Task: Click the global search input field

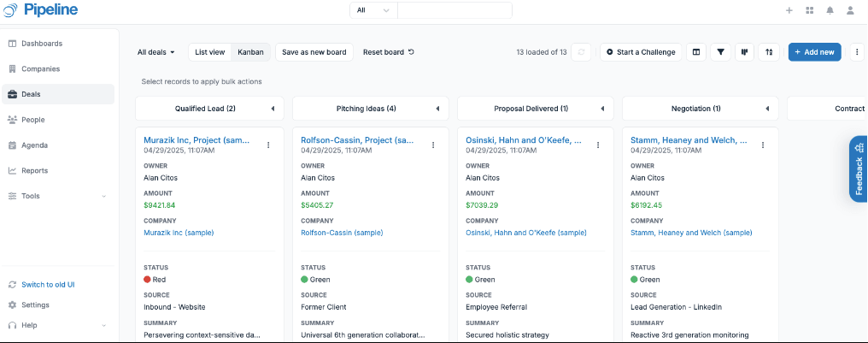Action: pyautogui.click(x=454, y=10)
